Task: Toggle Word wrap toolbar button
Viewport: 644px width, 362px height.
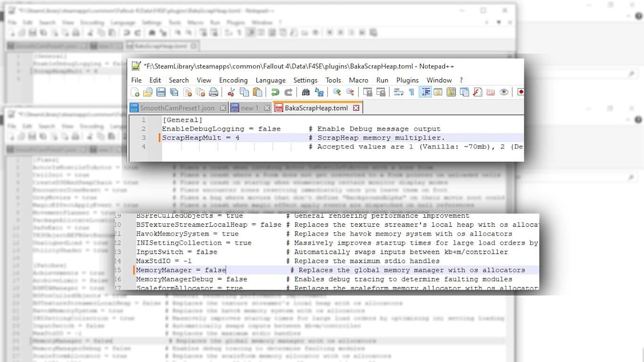Action: click(398, 92)
